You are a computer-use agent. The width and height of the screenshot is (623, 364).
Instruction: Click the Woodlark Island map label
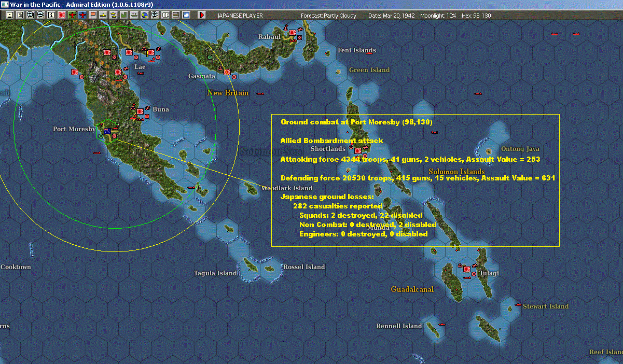point(287,188)
